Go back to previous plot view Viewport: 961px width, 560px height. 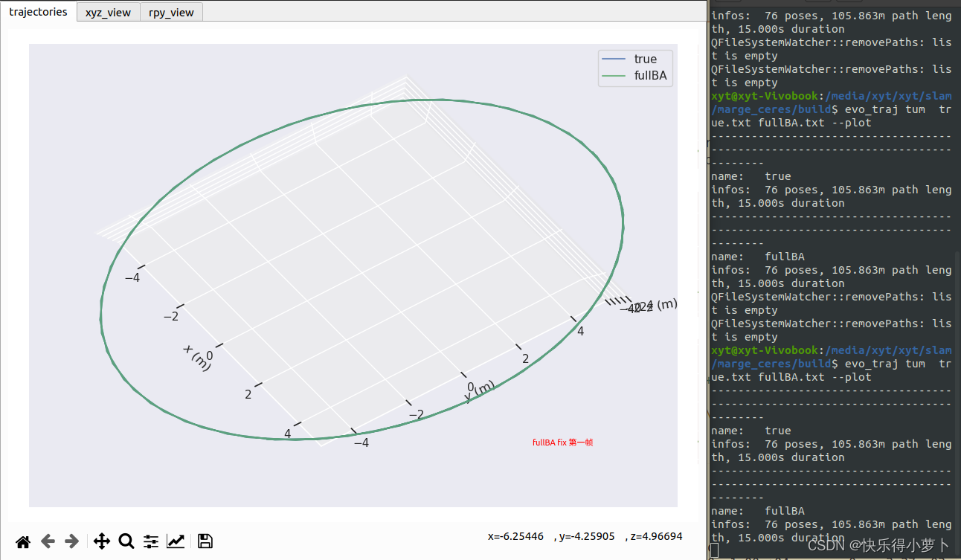(48, 541)
